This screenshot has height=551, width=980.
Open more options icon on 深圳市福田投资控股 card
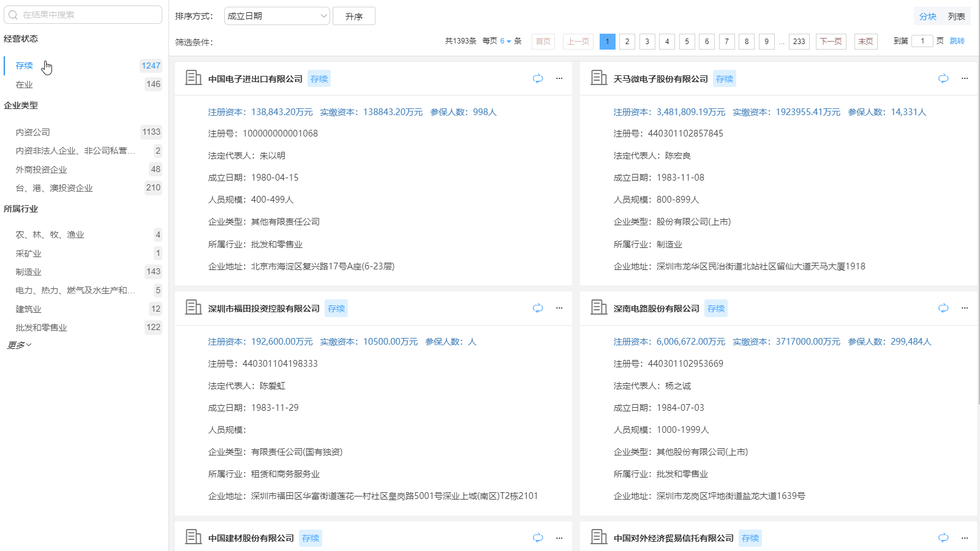point(559,308)
